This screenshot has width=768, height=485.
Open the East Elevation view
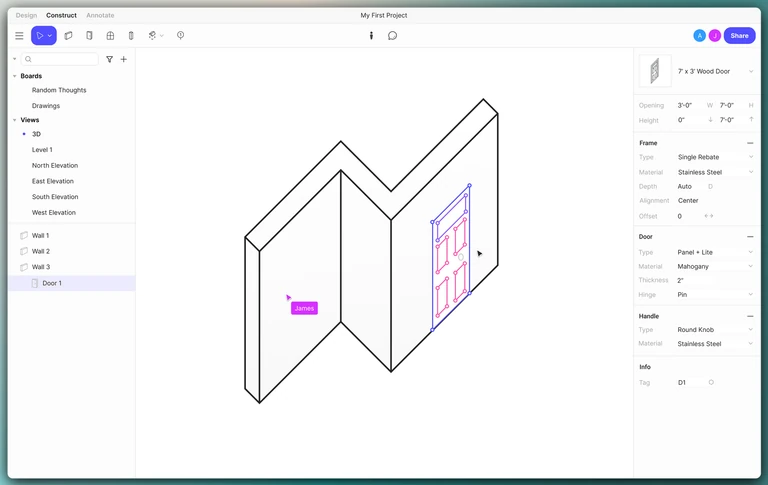pyautogui.click(x=53, y=181)
